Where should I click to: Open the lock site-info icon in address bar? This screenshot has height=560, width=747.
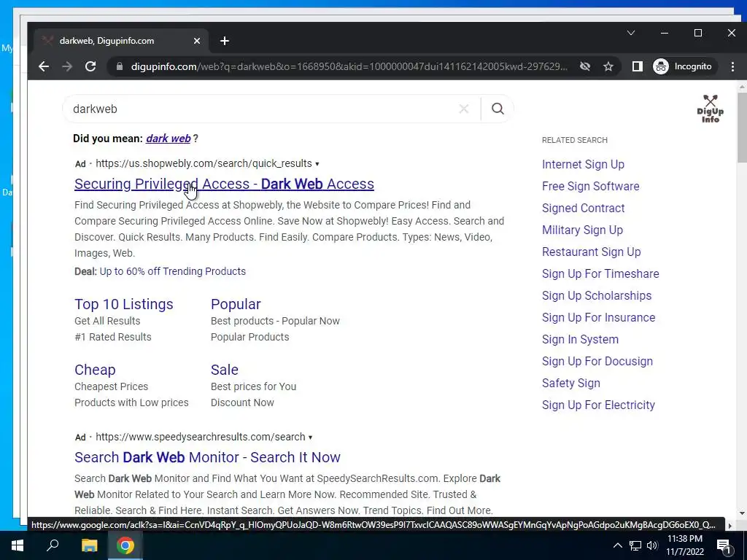(120, 66)
